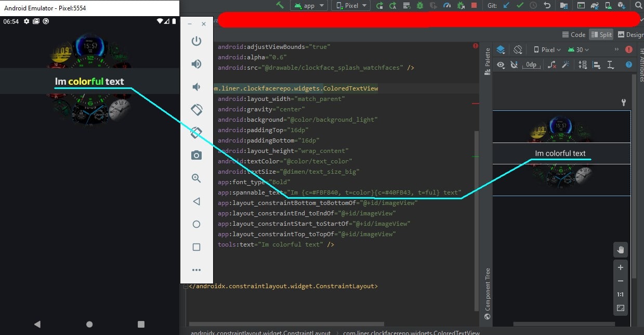The height and width of the screenshot is (335, 644).
Task: Enable Pan hand tool in design view
Action: point(620,250)
